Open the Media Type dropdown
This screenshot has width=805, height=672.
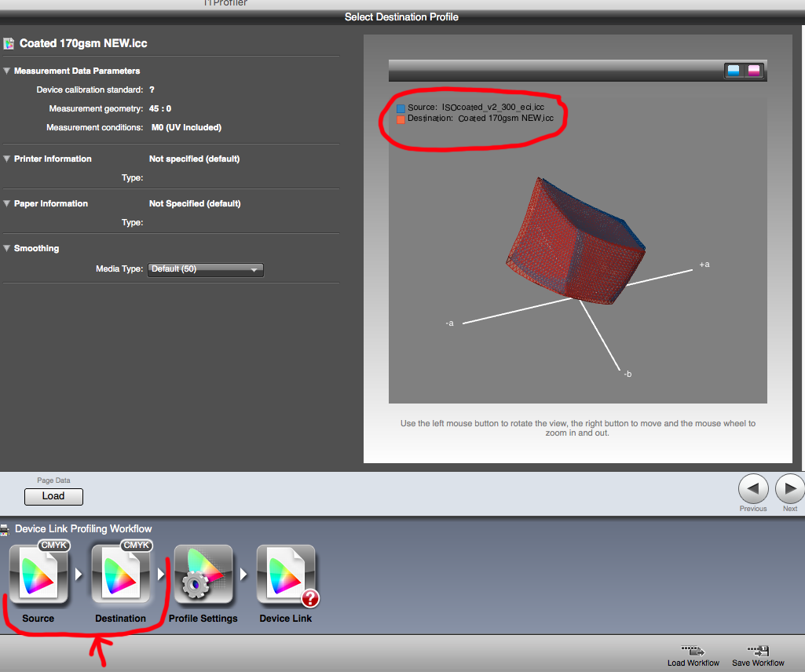click(x=205, y=269)
